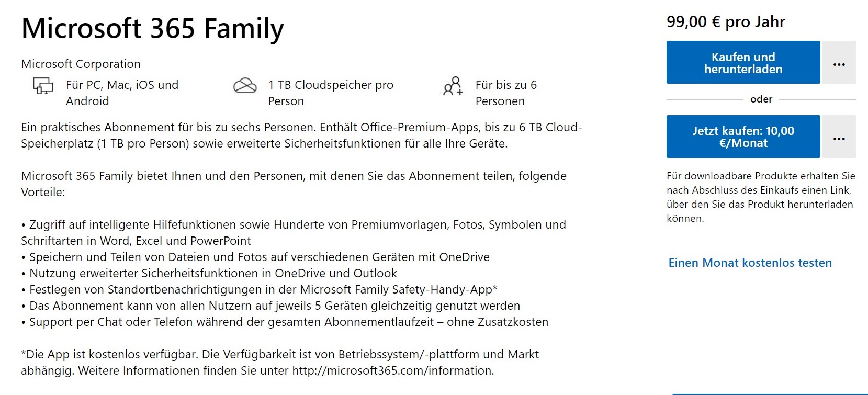This screenshot has height=395, width=868.
Task: Click the Family Safety-Handy-App bullet point
Action: click(259, 289)
